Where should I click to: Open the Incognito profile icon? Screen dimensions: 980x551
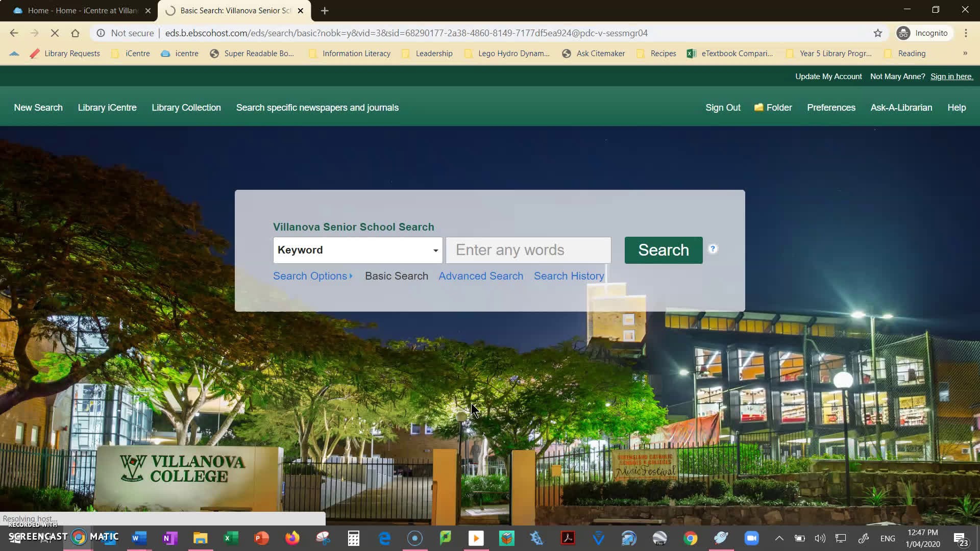(x=903, y=33)
